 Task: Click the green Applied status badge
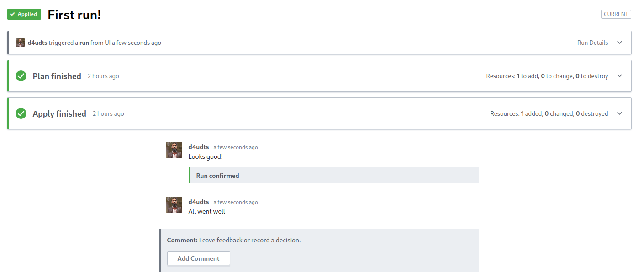click(x=24, y=14)
